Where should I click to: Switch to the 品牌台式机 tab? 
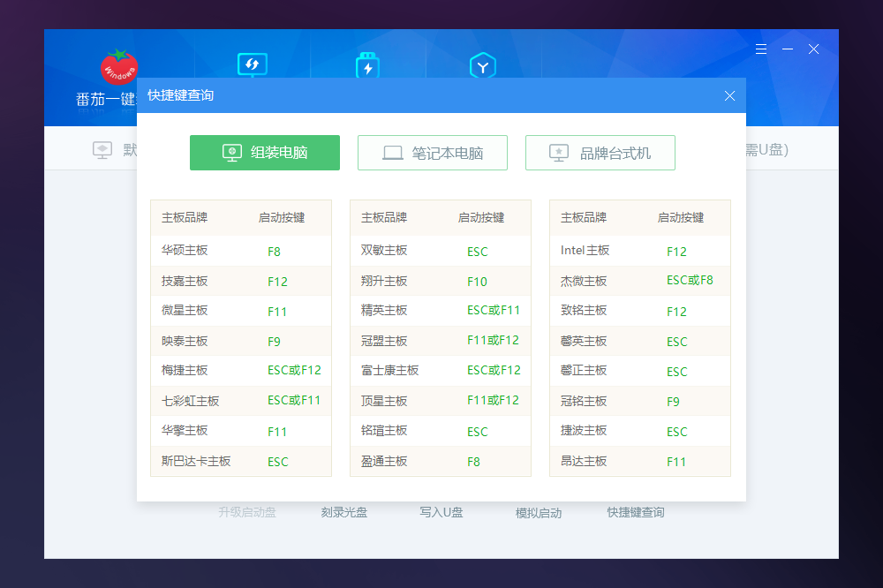(600, 153)
